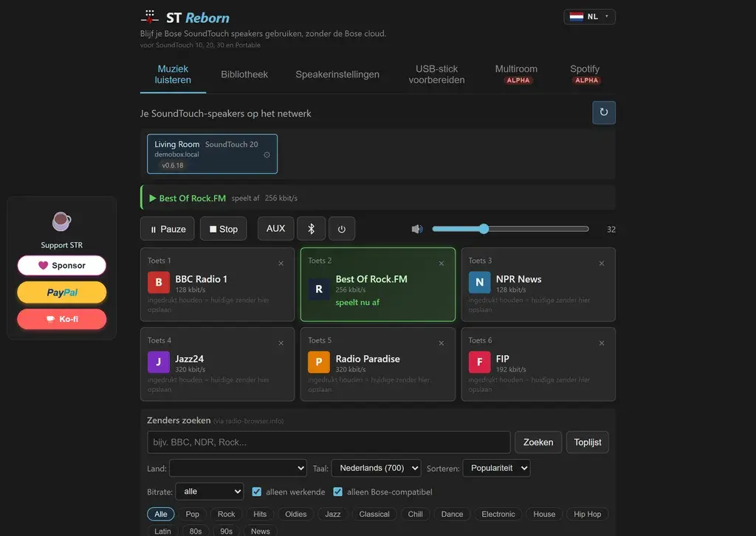Viewport: 756px width, 536px height.
Task: Click the ST Reborn logo icon
Action: (x=149, y=17)
